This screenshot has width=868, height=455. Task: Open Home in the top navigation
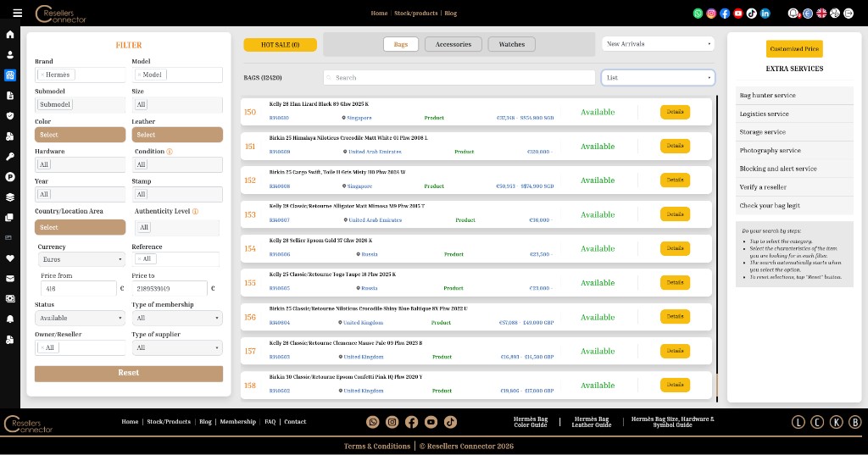[379, 14]
